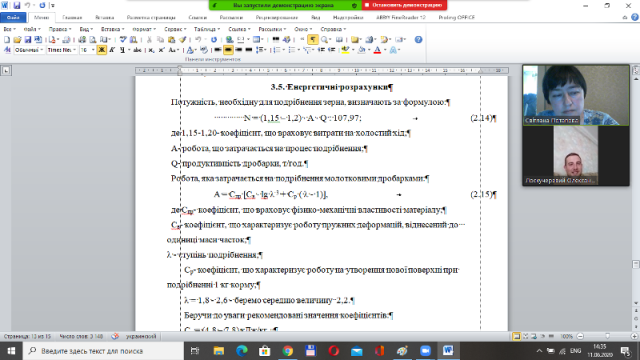Click the blue Help question mark in toolbar

(418, 40)
